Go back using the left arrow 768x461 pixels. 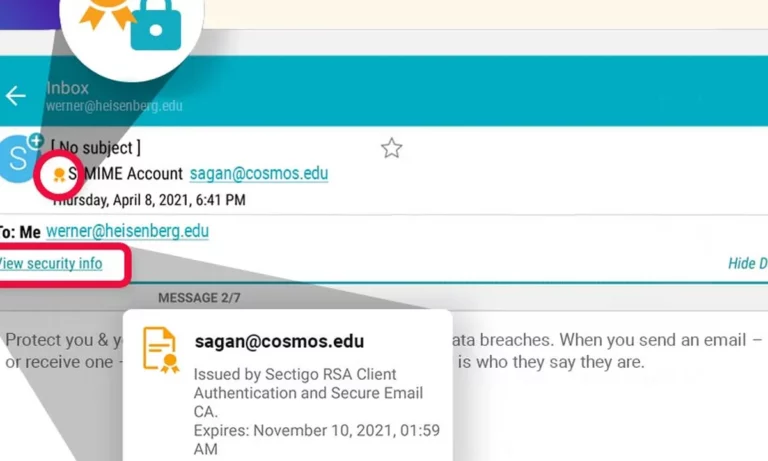pos(15,96)
